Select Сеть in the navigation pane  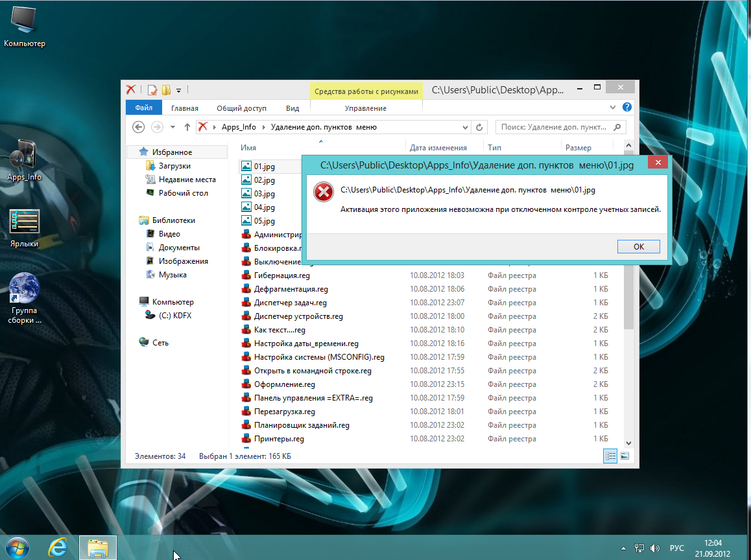[160, 343]
